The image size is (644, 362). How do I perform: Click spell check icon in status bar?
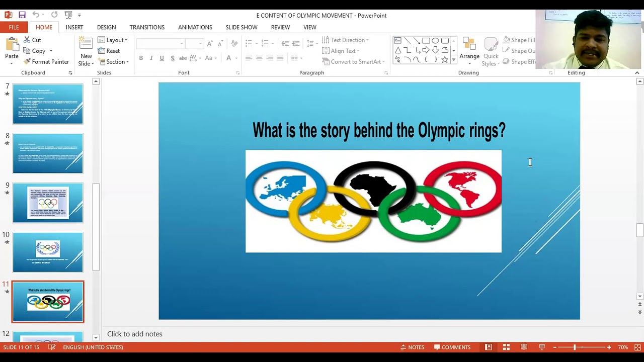[51, 347]
